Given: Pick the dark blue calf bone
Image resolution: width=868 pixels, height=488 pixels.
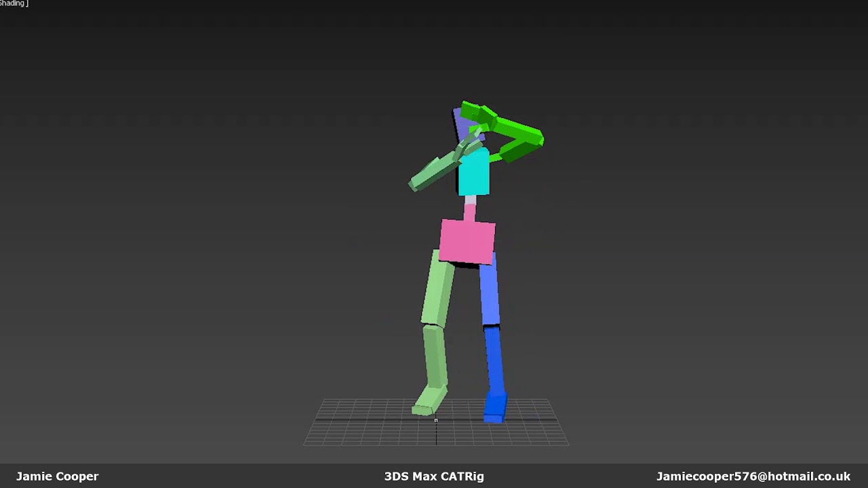Looking at the screenshot, I should [494, 361].
